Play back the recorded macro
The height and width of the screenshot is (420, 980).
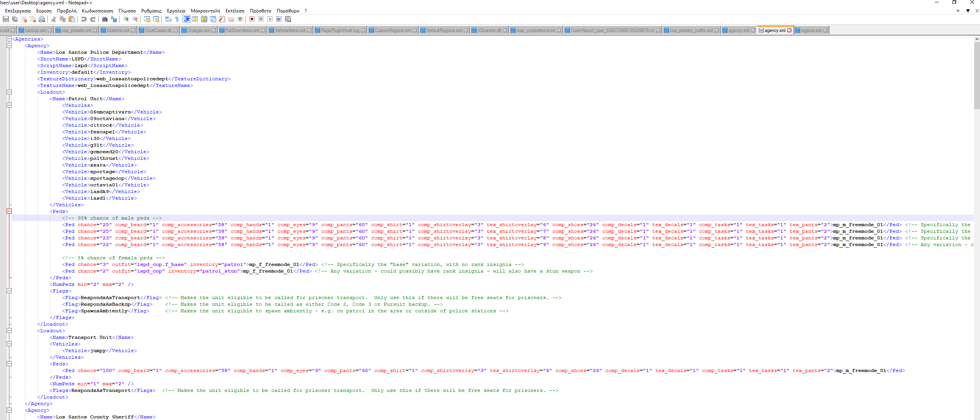coord(270,19)
